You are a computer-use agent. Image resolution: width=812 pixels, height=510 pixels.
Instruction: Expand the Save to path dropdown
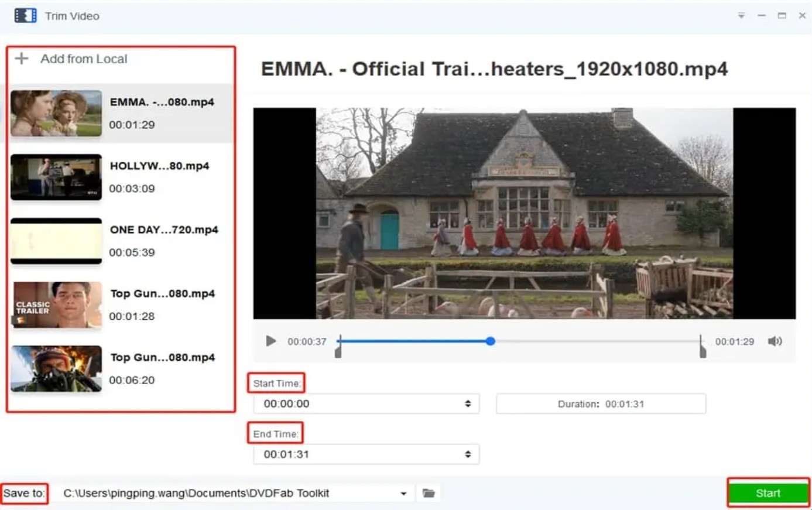[403, 494]
